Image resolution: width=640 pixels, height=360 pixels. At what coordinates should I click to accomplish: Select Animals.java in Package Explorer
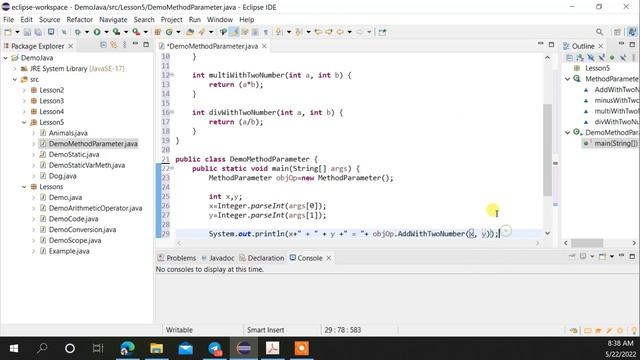(x=68, y=133)
